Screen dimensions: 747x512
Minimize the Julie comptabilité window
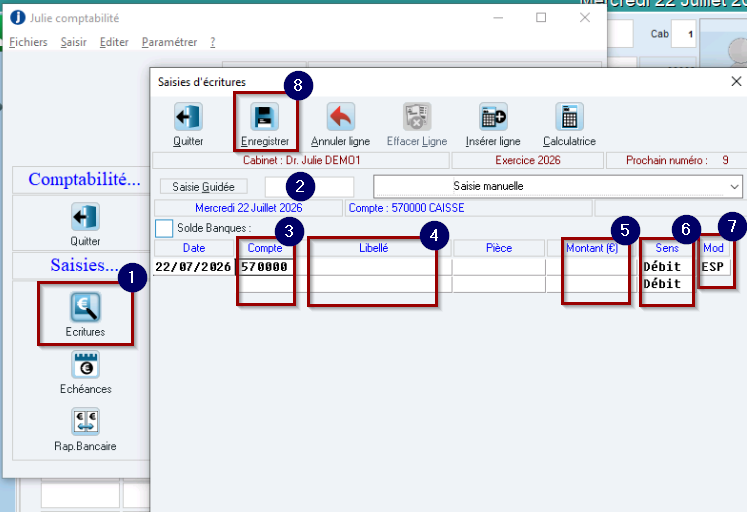[498, 18]
